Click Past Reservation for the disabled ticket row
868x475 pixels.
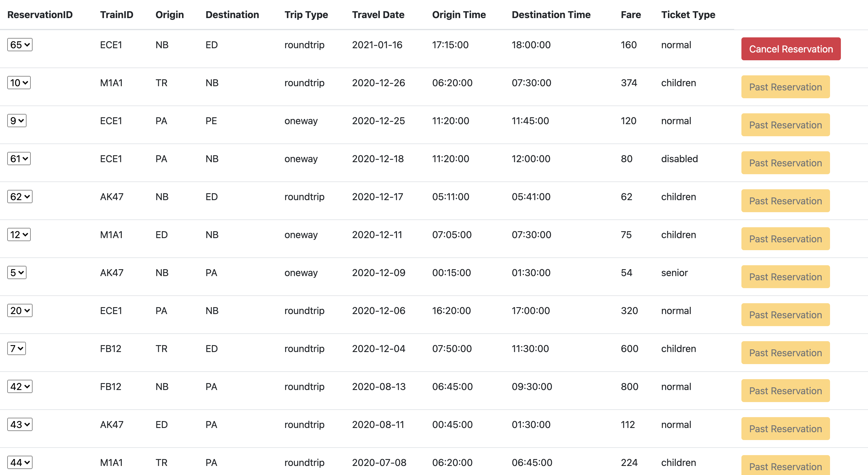click(785, 163)
